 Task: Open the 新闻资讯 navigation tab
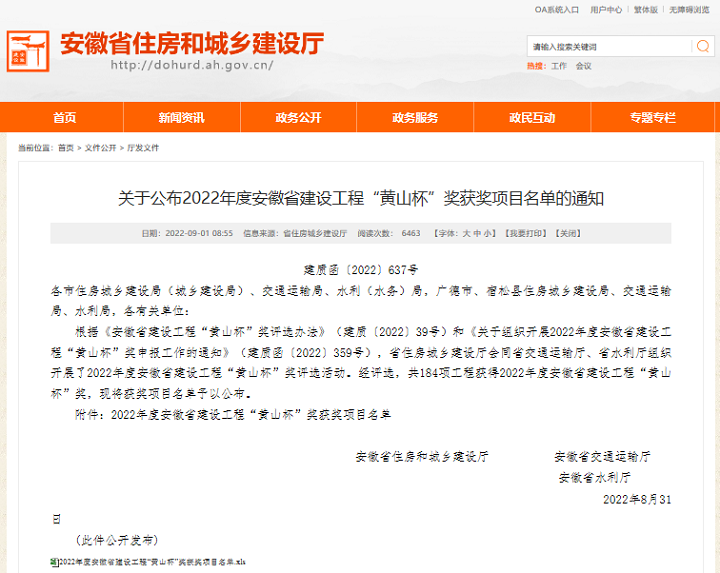click(x=181, y=117)
